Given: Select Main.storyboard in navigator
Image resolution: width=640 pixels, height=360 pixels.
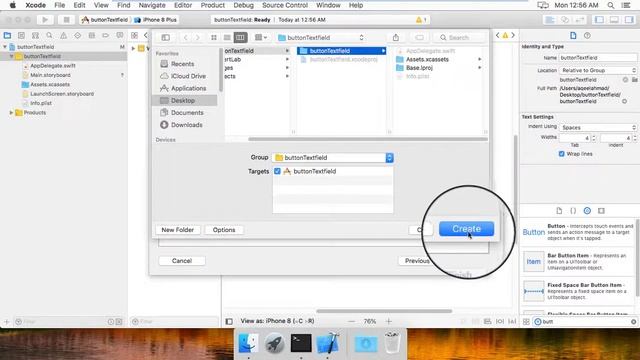Looking at the screenshot, I should (50, 75).
